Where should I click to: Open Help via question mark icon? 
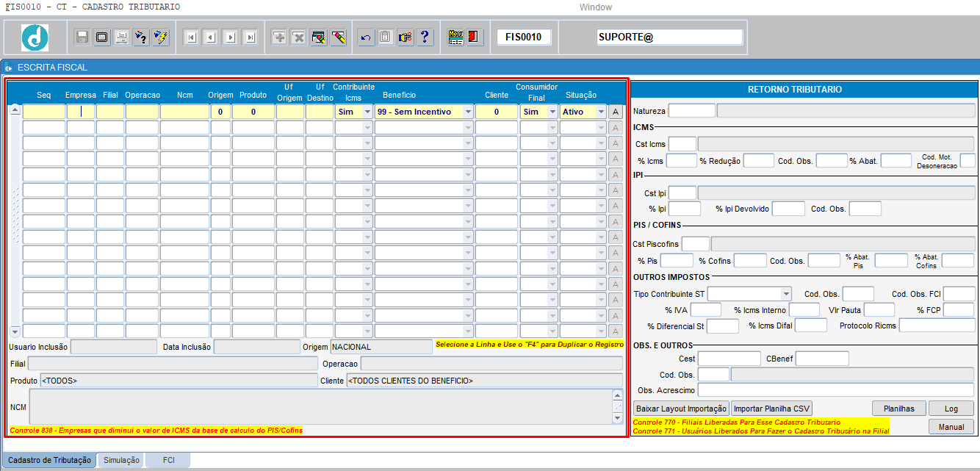(425, 37)
